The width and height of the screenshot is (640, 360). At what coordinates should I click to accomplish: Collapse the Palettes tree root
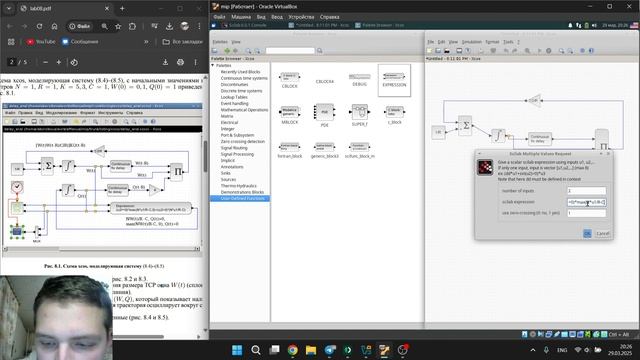click(x=213, y=65)
